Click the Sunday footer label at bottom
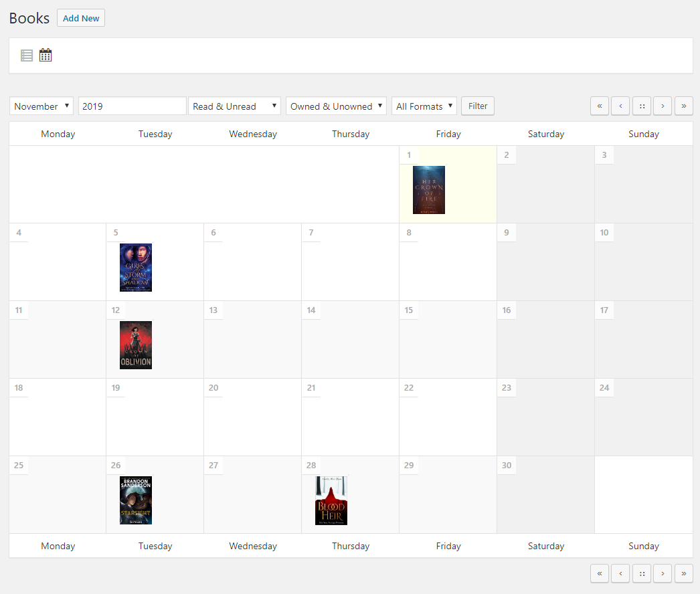This screenshot has width=700, height=594. [644, 546]
